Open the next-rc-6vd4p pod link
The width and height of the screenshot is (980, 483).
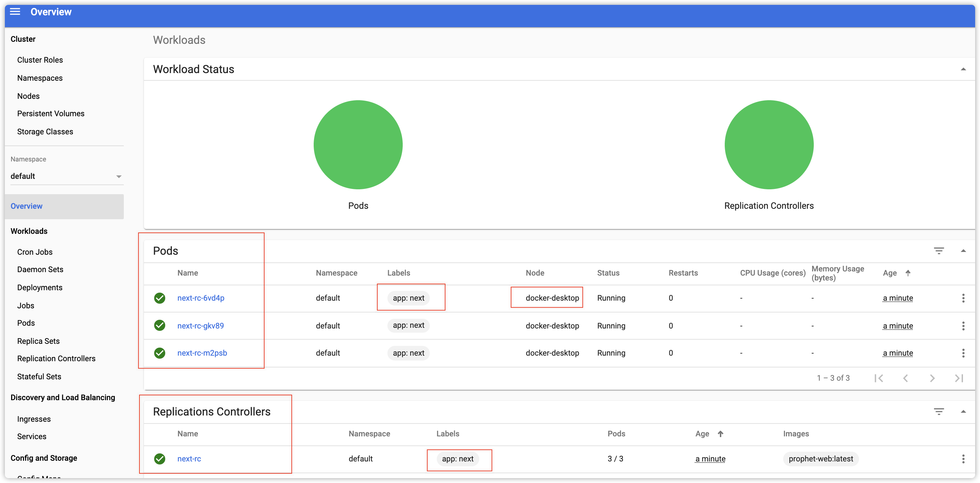[x=201, y=298]
